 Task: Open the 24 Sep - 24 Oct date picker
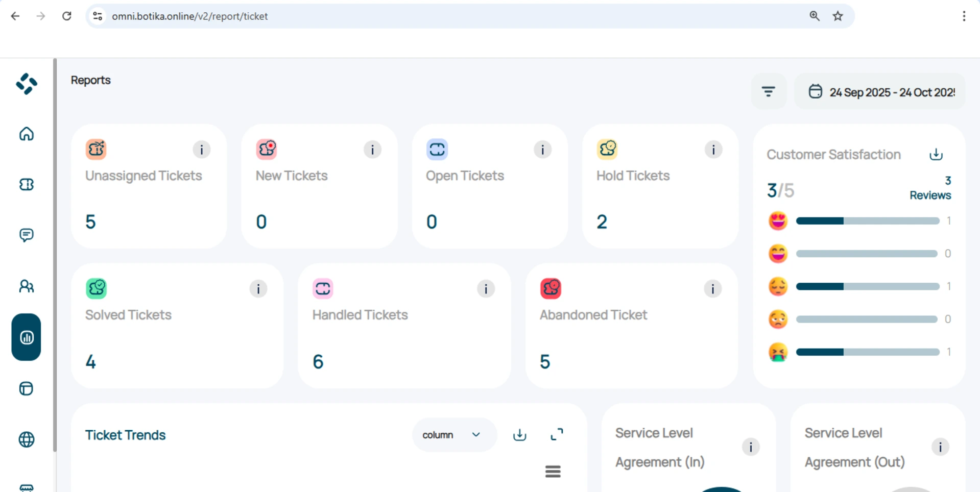tap(881, 92)
